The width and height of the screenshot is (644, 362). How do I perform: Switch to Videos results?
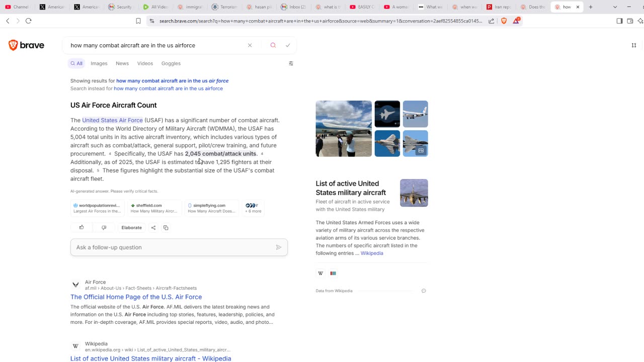[x=145, y=63]
